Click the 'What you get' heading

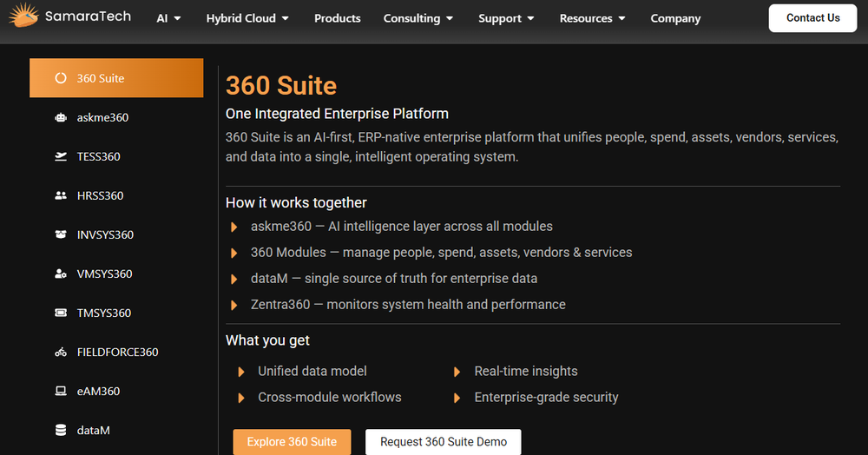click(267, 340)
